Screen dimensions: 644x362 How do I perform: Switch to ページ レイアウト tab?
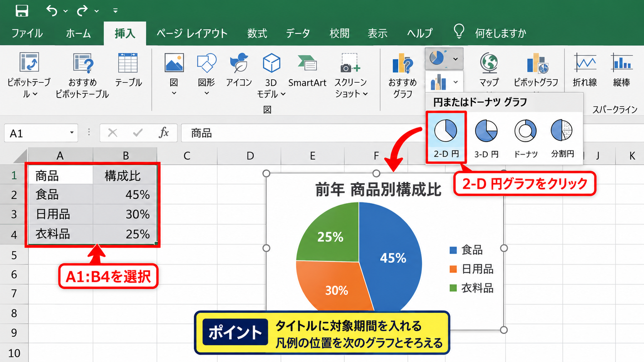click(192, 33)
